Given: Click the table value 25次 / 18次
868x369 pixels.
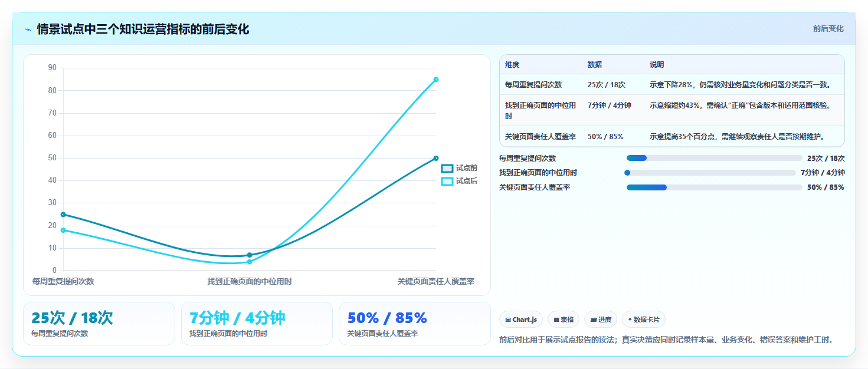Looking at the screenshot, I should (607, 85).
